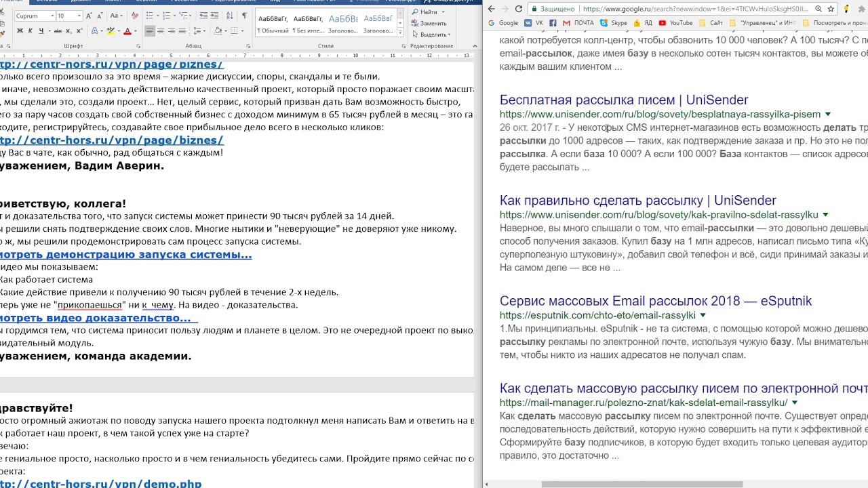Click the Заменить button in Word
Screen dimensions: 868x488
pyautogui.click(x=430, y=23)
